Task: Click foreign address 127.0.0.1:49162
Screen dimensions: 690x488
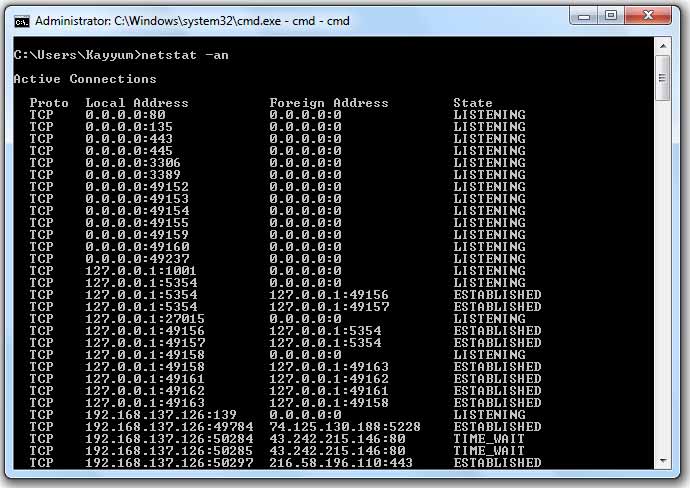Action: tap(329, 379)
